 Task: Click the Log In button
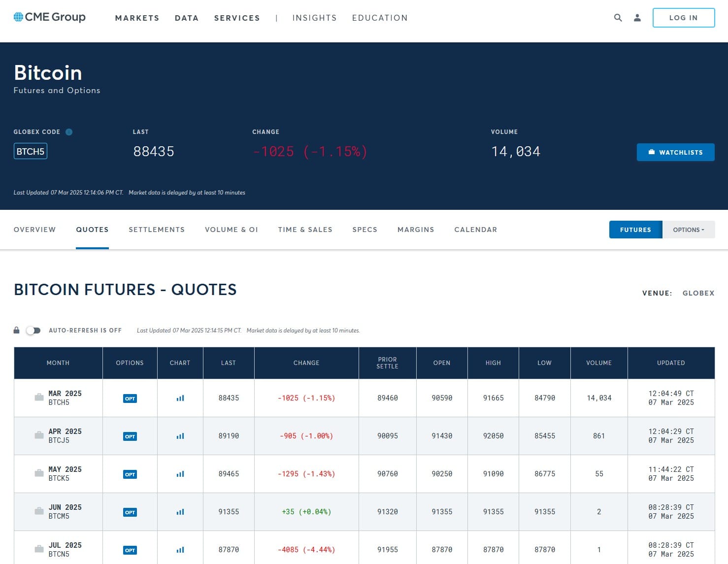point(683,18)
